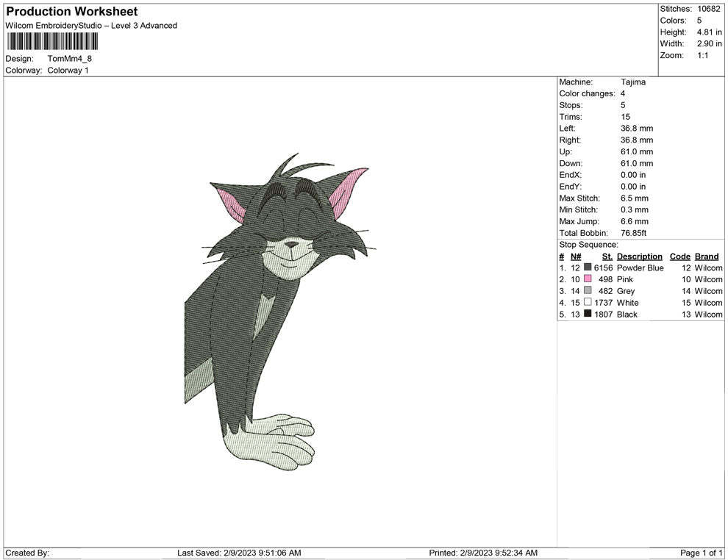Click the 'N#' column header
The width and height of the screenshot is (728, 560).
[x=576, y=256]
